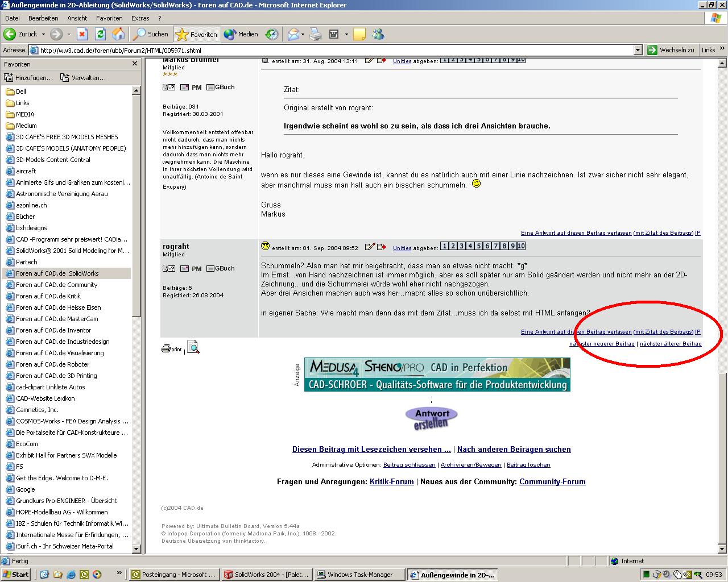Click the edit pencil icon on rograht's post

click(370, 247)
